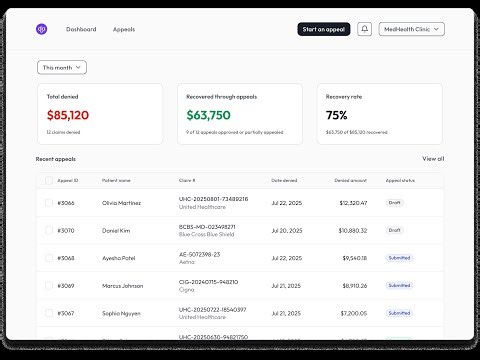
Task: Expand the MedHealth Clinic dropdown
Action: (412, 29)
